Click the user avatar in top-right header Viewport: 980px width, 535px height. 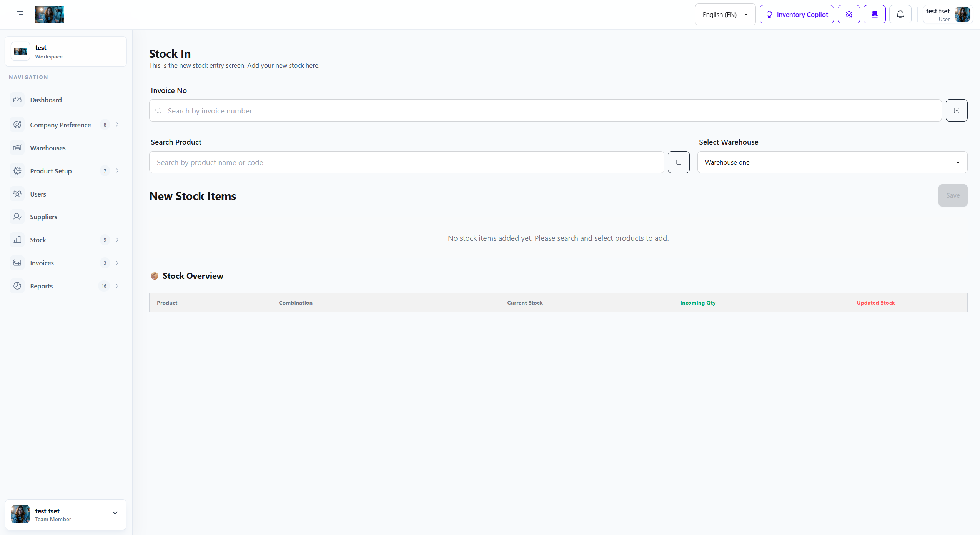pos(962,15)
